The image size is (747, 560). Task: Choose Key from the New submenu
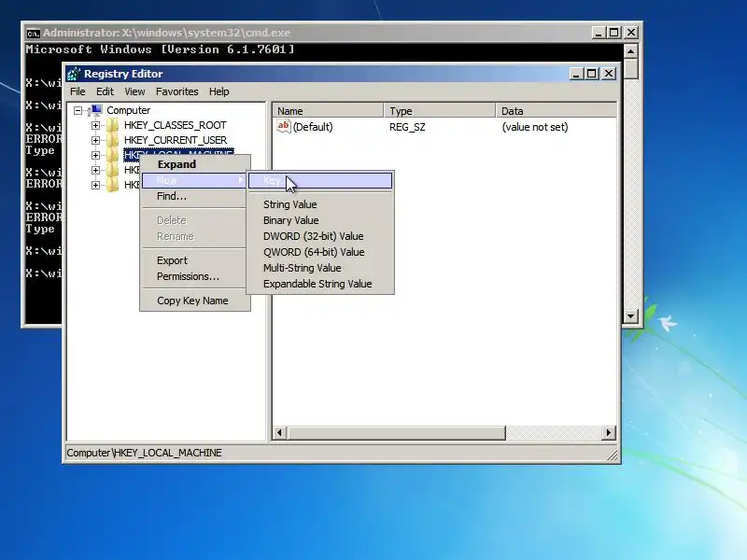(x=320, y=180)
